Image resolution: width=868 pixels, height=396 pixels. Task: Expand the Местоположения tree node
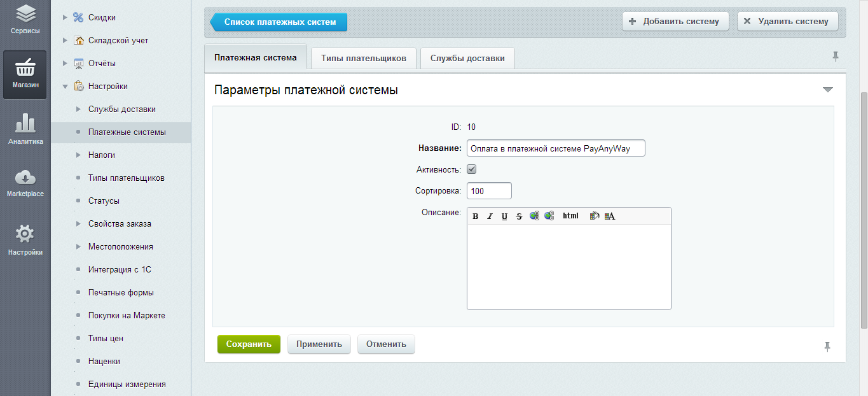(78, 246)
